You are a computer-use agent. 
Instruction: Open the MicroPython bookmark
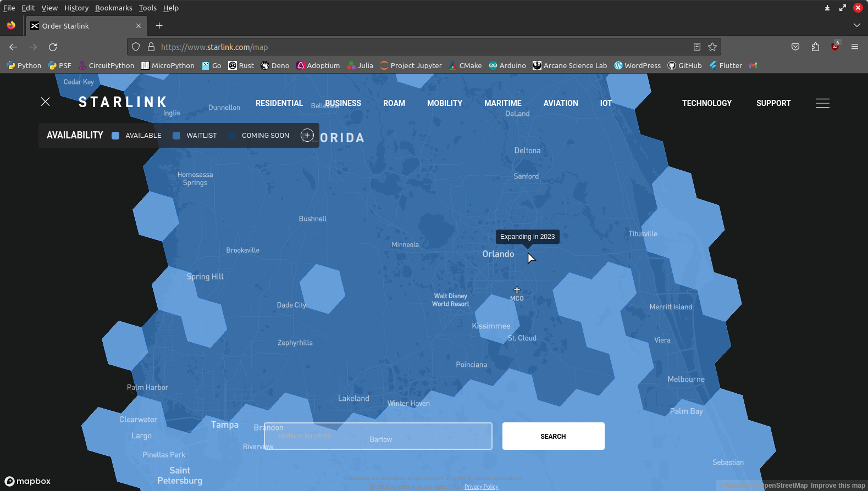pos(168,65)
